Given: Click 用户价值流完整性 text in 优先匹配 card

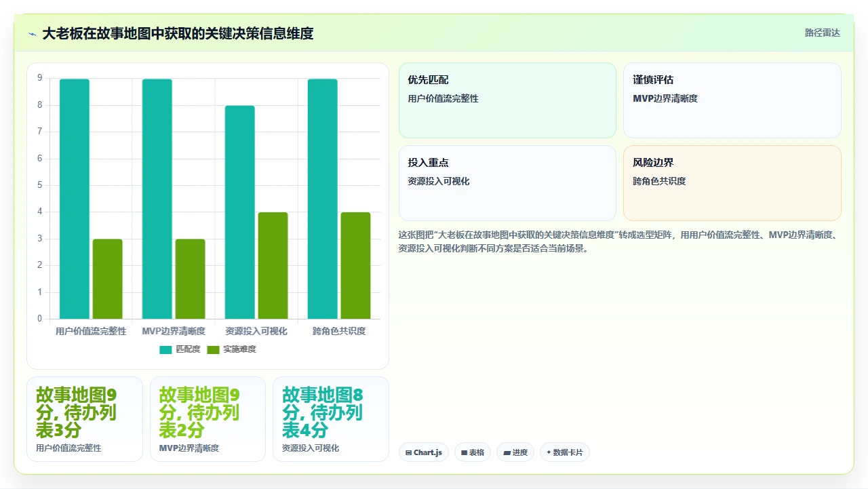Looking at the screenshot, I should pyautogui.click(x=443, y=98).
